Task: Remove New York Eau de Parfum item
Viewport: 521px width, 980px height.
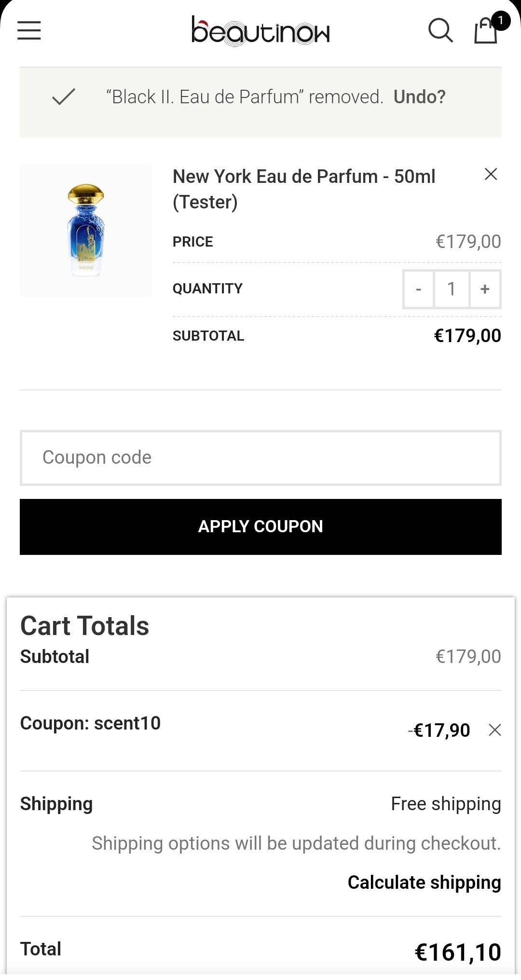Action: (x=491, y=174)
